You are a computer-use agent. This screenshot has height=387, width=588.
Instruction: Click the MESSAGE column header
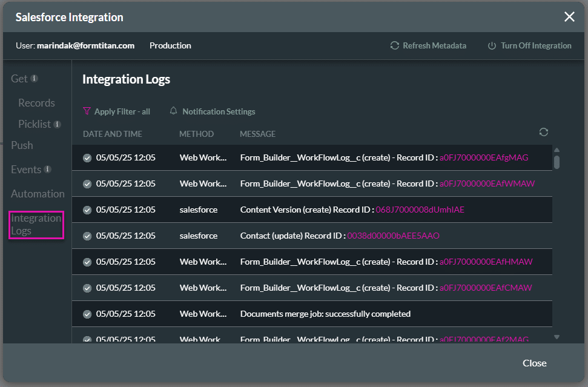click(x=257, y=134)
